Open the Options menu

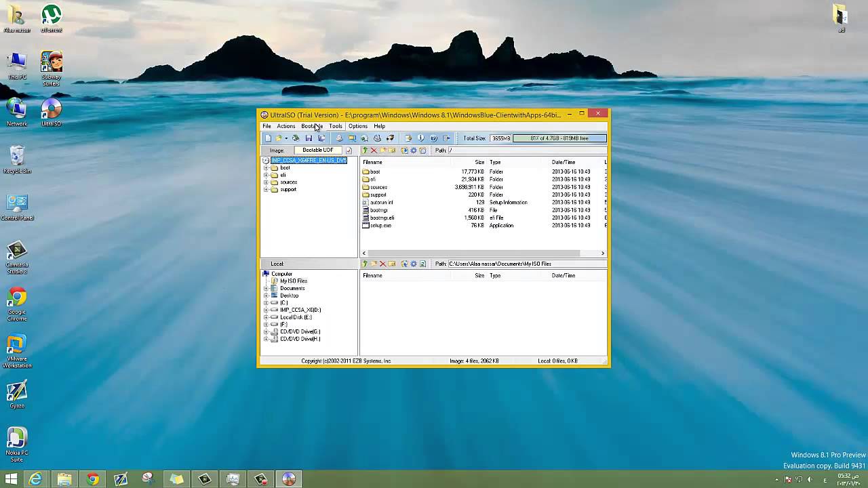tap(358, 126)
